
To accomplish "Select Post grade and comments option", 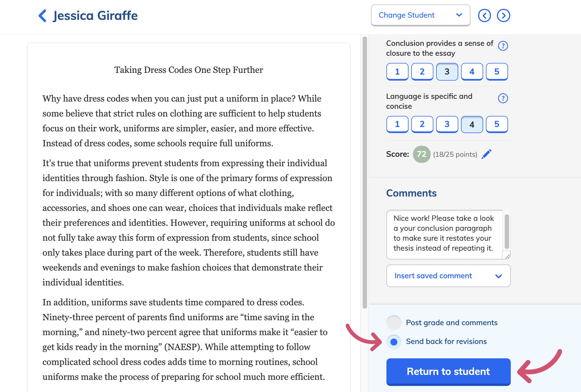I will point(394,322).
